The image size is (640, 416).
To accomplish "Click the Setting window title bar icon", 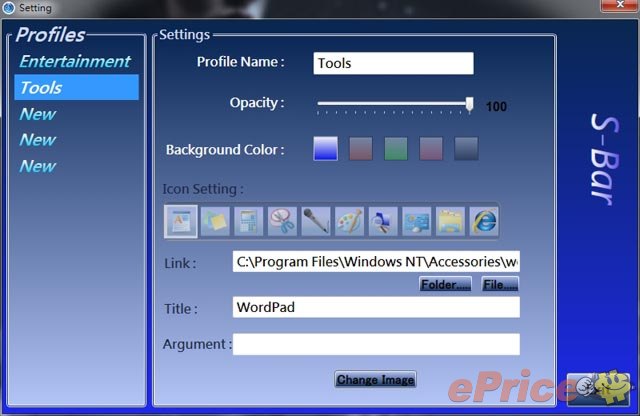I will (8, 8).
